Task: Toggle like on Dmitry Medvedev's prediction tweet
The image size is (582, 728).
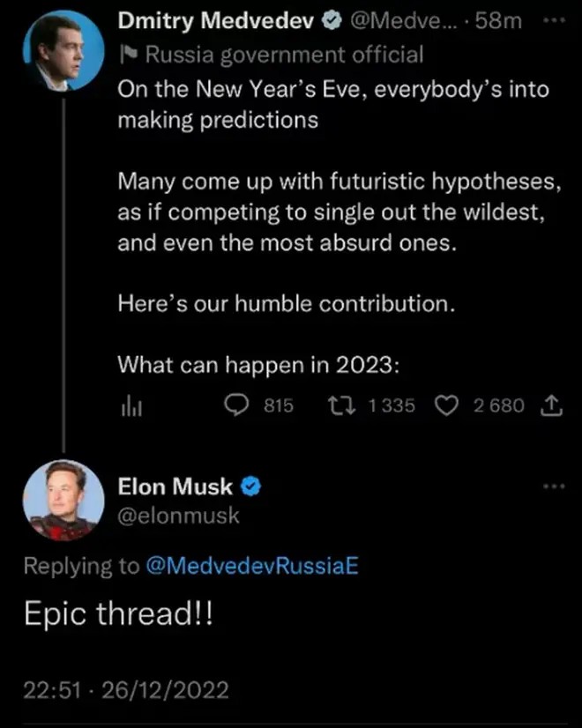Action: pos(447,405)
